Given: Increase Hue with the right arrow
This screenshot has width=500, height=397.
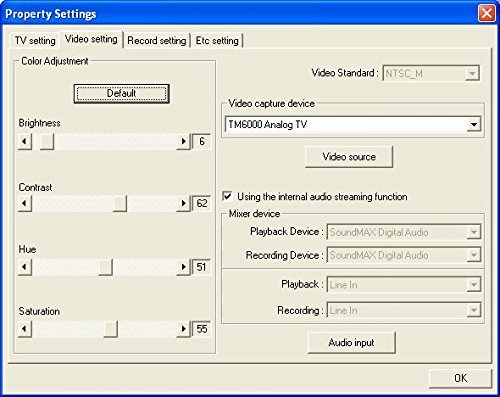Looking at the screenshot, I should 183,267.
